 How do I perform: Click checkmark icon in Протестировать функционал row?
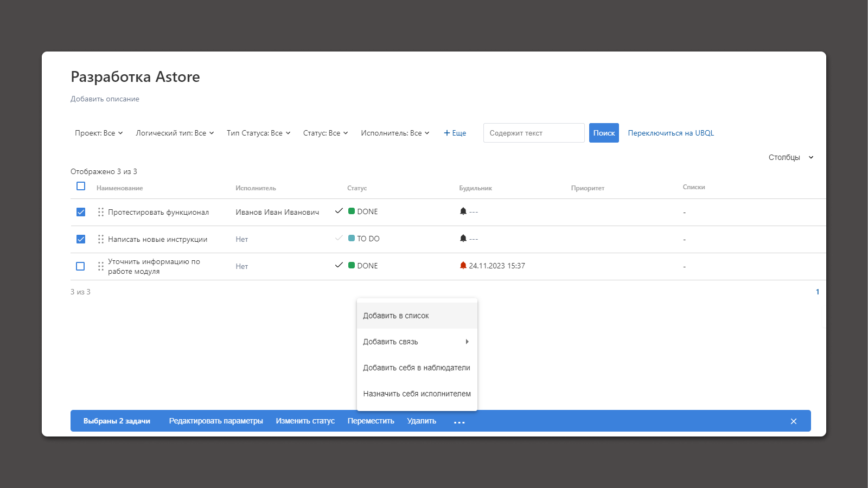click(x=339, y=211)
